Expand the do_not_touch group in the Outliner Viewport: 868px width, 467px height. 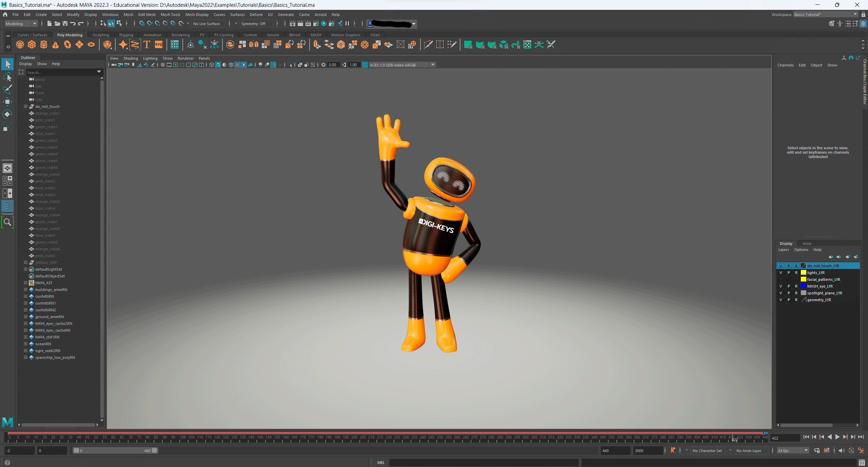click(x=25, y=106)
